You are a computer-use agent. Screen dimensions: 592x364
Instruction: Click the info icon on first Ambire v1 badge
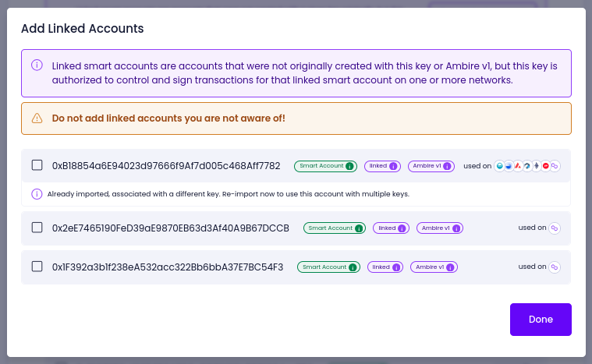(x=447, y=166)
